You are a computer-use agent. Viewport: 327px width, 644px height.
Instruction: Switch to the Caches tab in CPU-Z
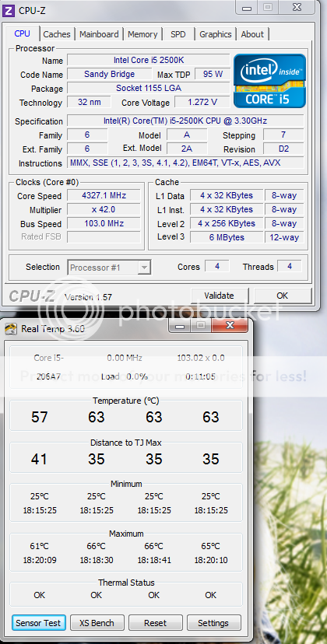coord(57,34)
